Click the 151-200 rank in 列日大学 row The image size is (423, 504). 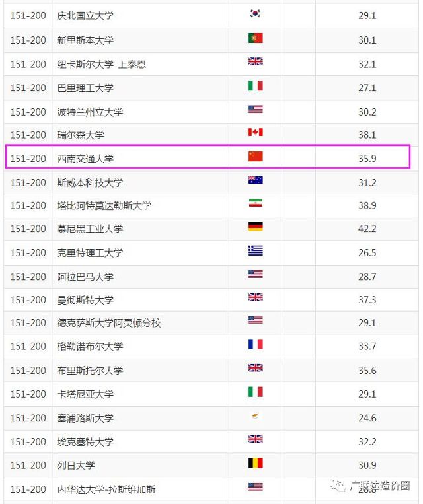pyautogui.click(x=28, y=465)
